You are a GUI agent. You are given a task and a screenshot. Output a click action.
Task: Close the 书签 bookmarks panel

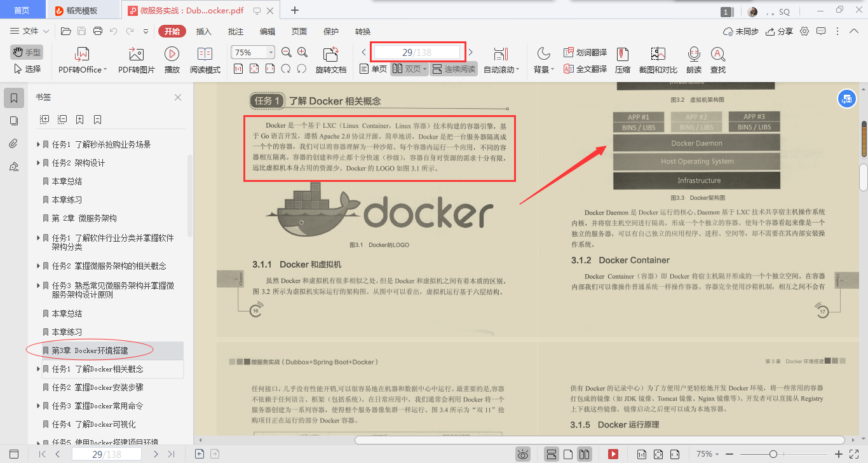coord(178,97)
